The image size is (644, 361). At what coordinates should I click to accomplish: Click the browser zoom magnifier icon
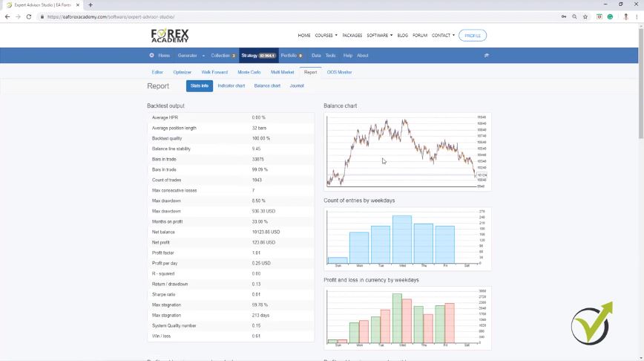click(x=574, y=16)
